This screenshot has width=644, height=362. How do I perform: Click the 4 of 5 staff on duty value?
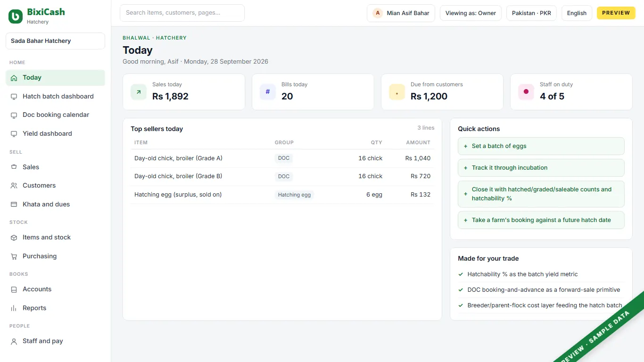[552, 97]
